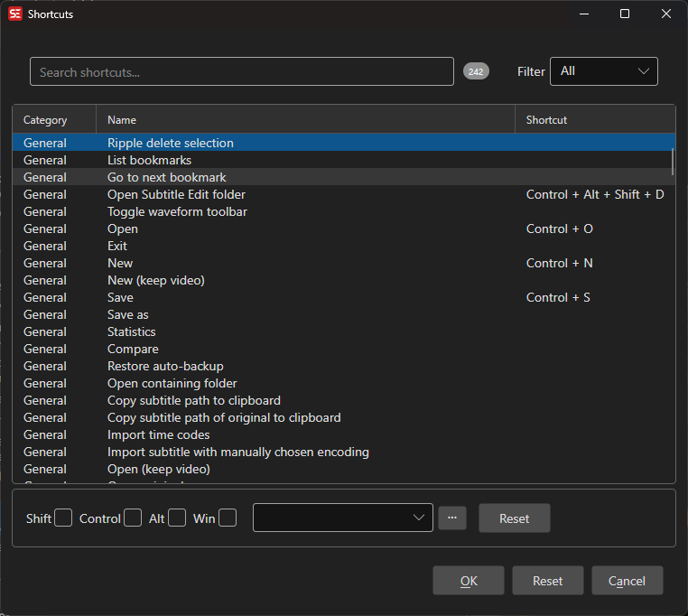Viewport: 688px width, 616px height.
Task: Click the bottom Reset button beside OK
Action: 547,581
